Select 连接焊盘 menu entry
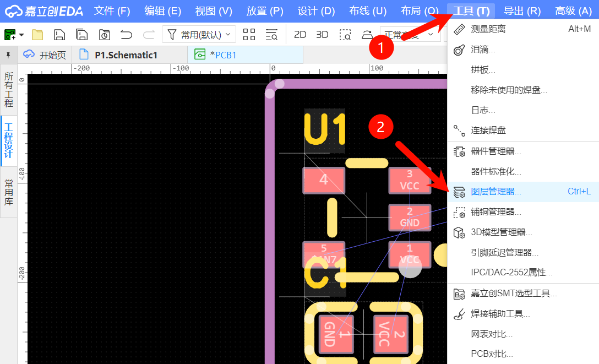 [x=523, y=131]
